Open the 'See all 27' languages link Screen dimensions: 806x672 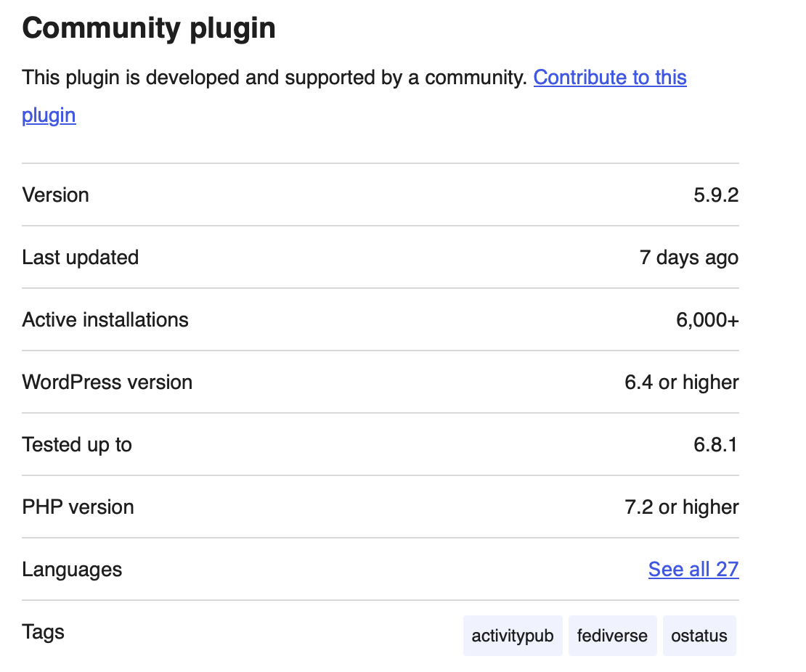point(693,569)
